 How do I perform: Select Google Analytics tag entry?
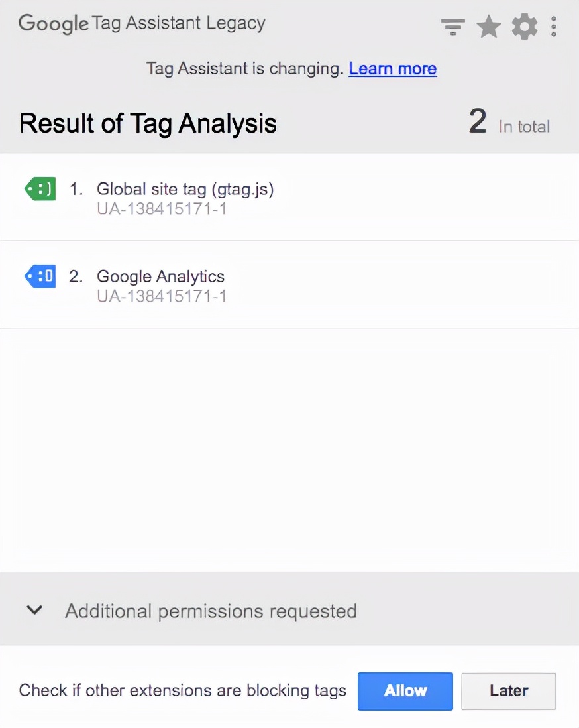[289, 284]
